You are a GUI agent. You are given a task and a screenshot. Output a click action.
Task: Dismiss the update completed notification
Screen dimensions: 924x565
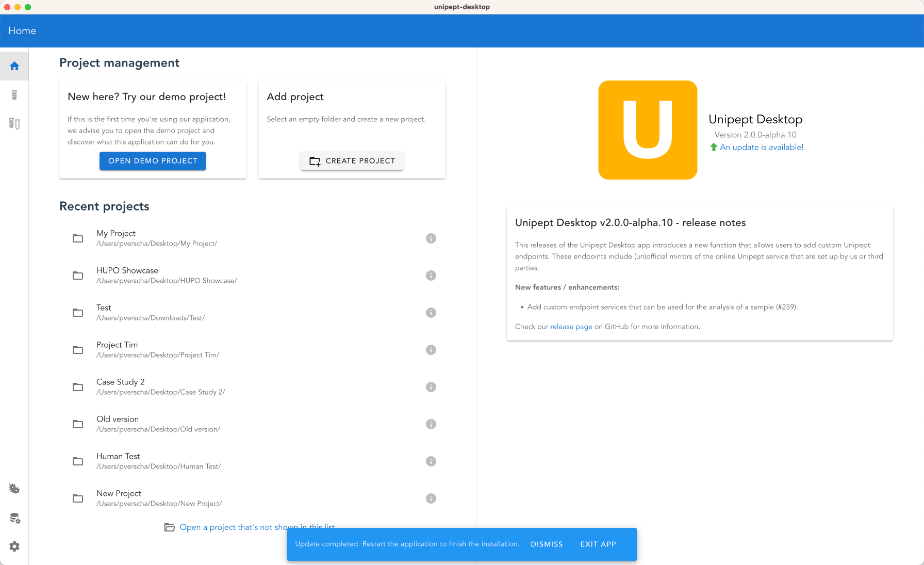(x=547, y=544)
